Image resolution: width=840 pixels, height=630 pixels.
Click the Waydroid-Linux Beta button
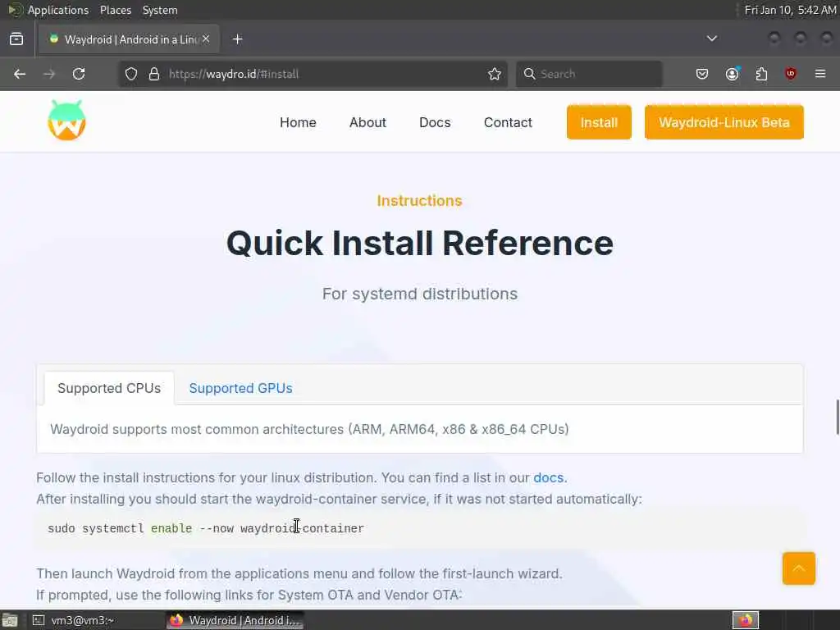click(724, 122)
